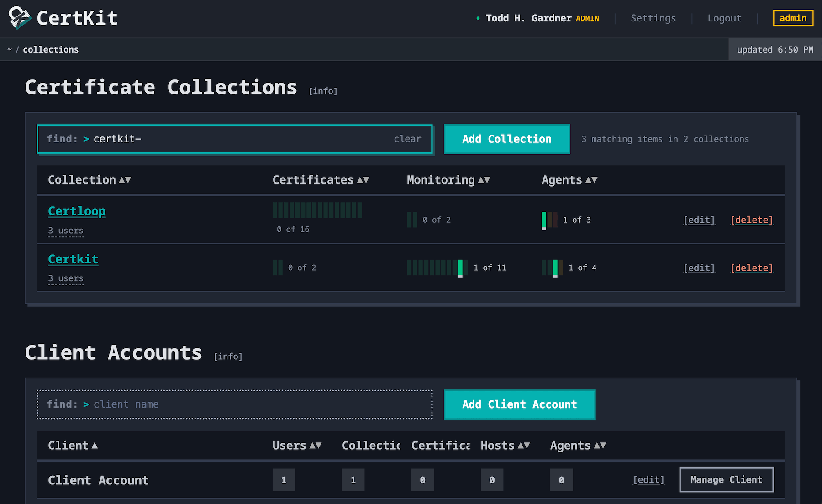Viewport: 822px width, 504px height.
Task: Sort clients by Collections column header
Action: pos(371,446)
